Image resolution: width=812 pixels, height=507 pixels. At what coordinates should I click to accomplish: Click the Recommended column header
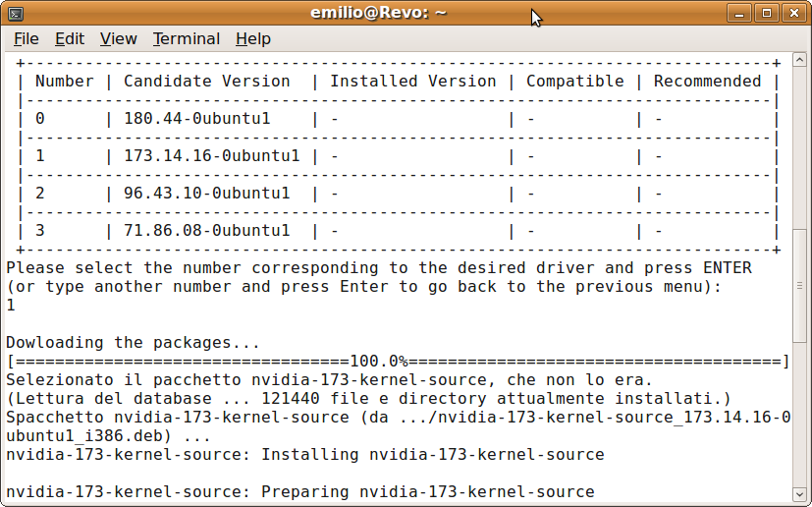point(707,82)
